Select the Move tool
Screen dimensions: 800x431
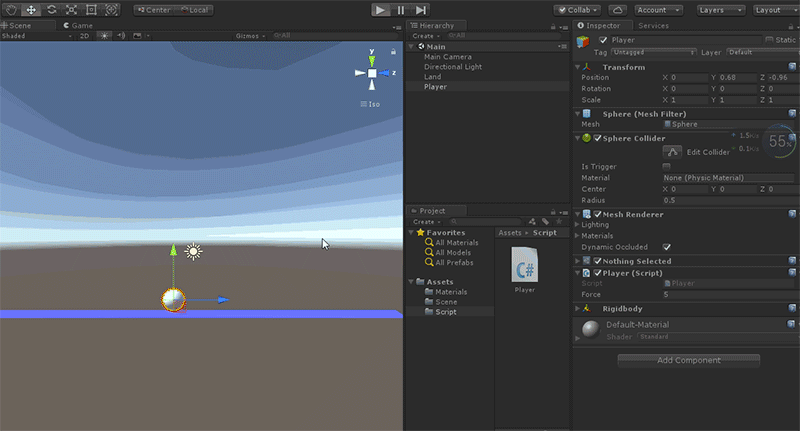pyautogui.click(x=31, y=10)
